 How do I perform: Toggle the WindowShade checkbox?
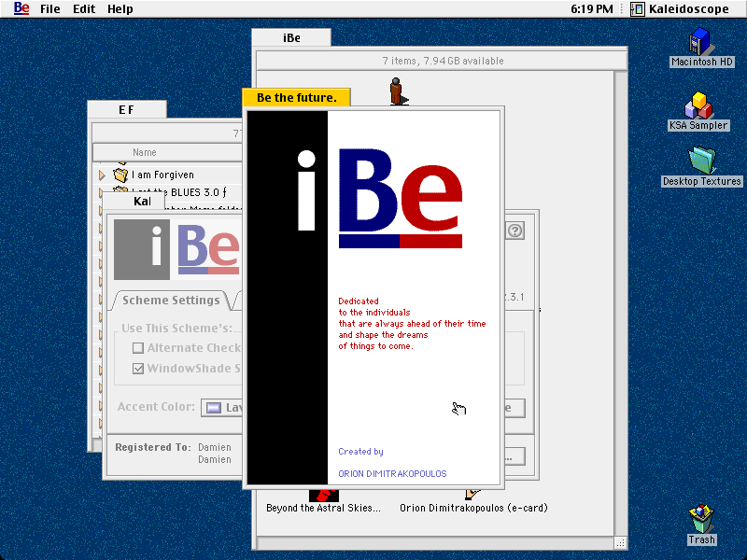coord(138,369)
